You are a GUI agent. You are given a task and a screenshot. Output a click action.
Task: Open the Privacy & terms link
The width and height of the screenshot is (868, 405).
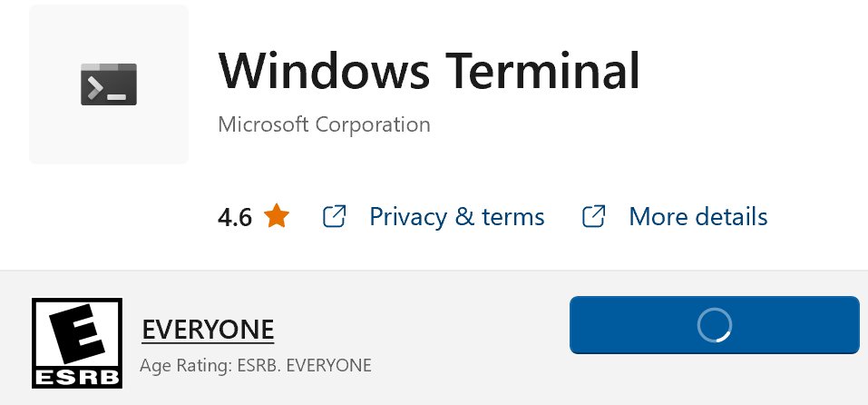click(456, 217)
